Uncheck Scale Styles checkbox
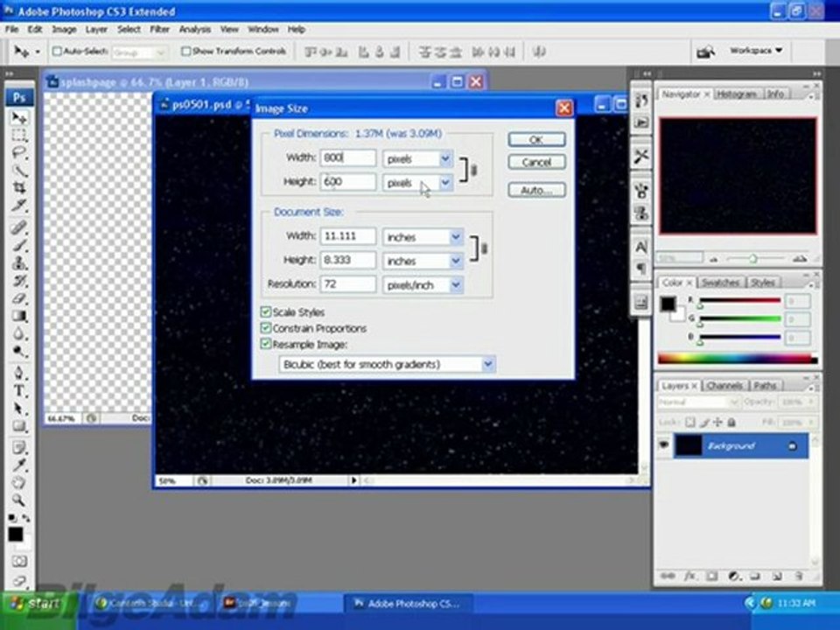The width and height of the screenshot is (840, 630). pos(266,311)
